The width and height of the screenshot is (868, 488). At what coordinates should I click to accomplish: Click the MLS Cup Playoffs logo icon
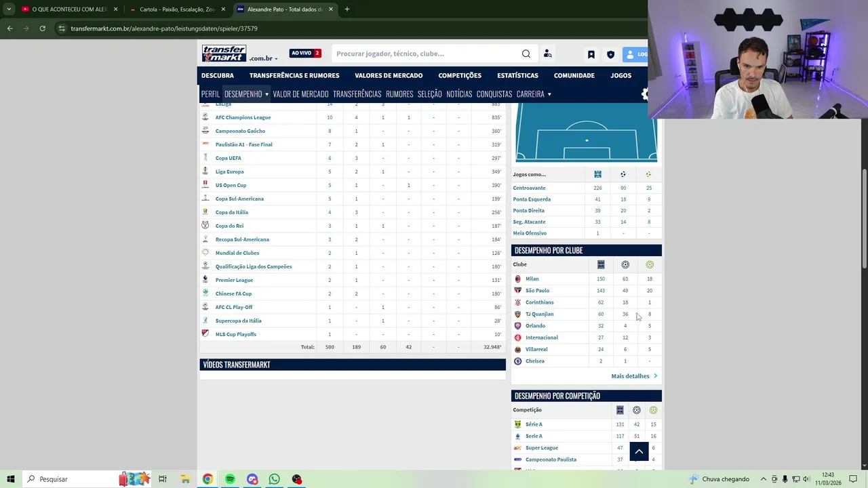[x=205, y=333]
